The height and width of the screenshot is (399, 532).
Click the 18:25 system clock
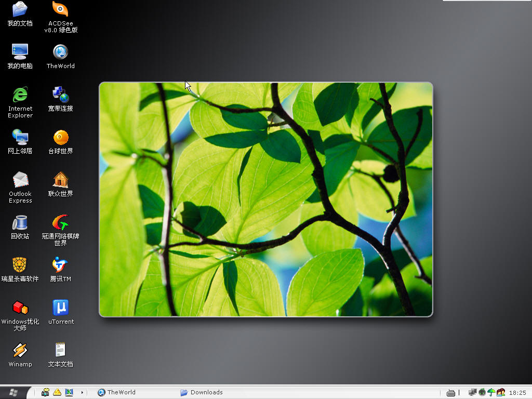pyautogui.click(x=517, y=393)
